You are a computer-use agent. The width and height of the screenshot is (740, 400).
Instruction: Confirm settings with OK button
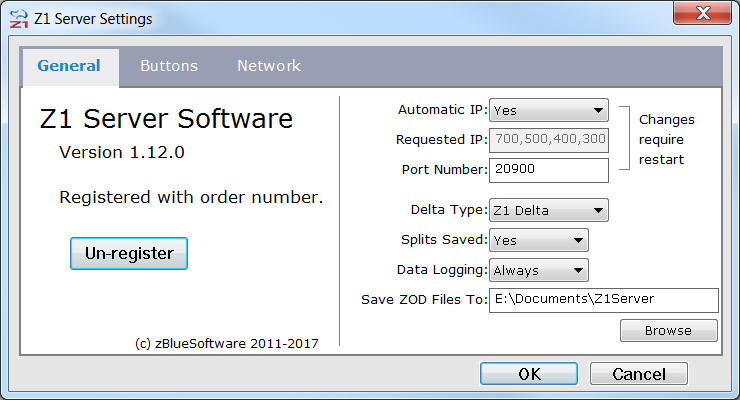[x=529, y=374]
